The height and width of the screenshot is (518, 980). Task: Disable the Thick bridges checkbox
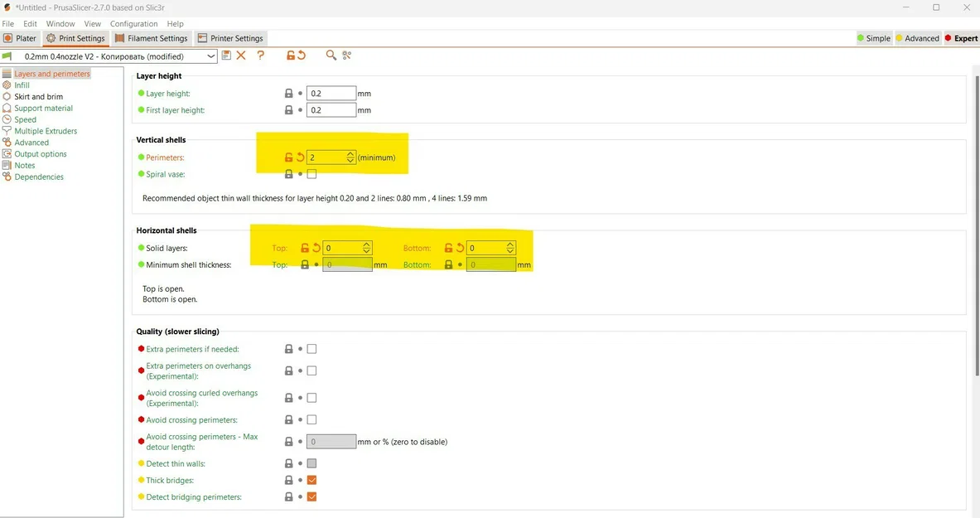[311, 481]
